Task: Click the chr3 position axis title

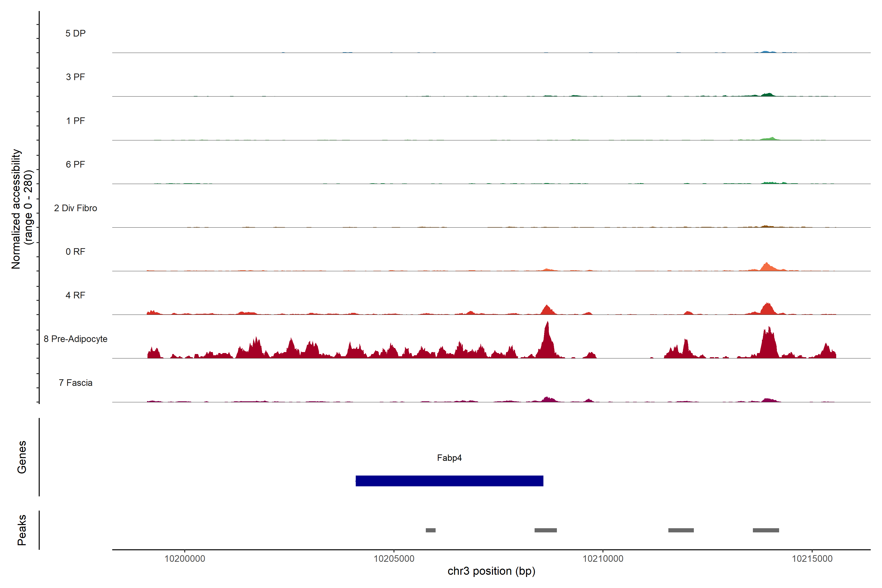Action: (491, 571)
